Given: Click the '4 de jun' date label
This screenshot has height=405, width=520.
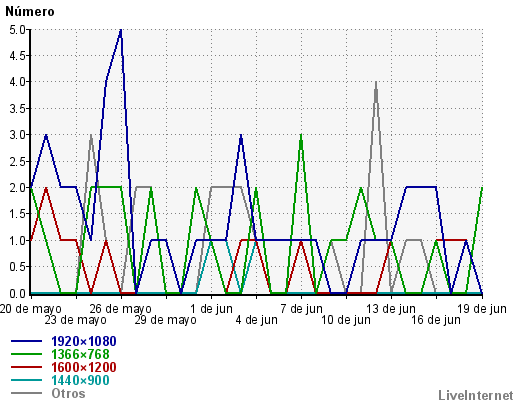Looking at the screenshot, I should (x=256, y=320).
